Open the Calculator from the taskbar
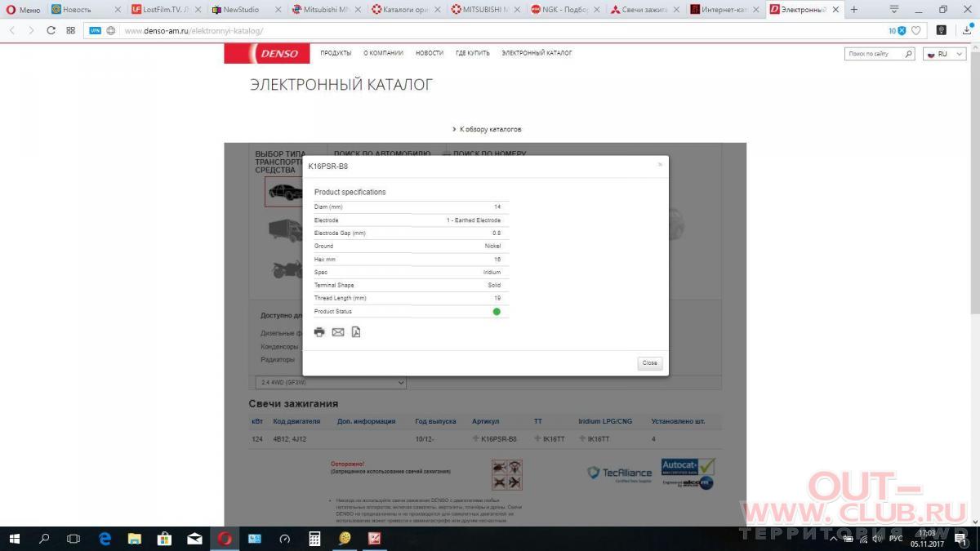Screen dimensions: 980x551 click(x=314, y=539)
